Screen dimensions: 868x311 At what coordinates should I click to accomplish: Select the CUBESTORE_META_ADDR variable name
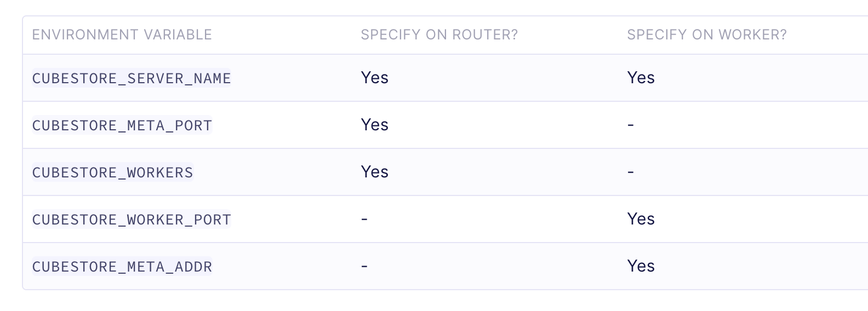(122, 267)
